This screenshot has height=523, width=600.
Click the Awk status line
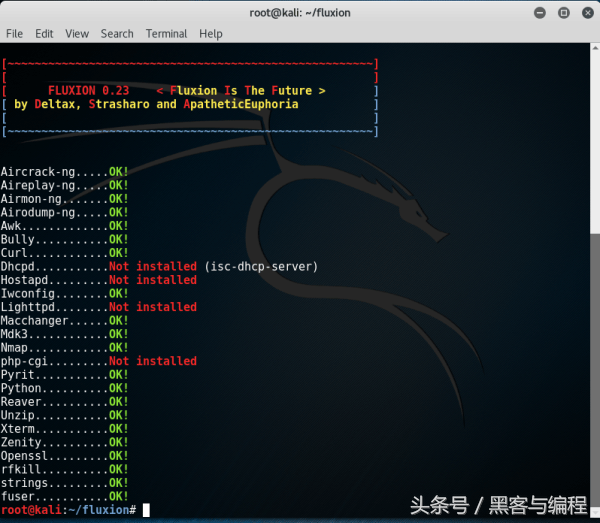point(64,226)
